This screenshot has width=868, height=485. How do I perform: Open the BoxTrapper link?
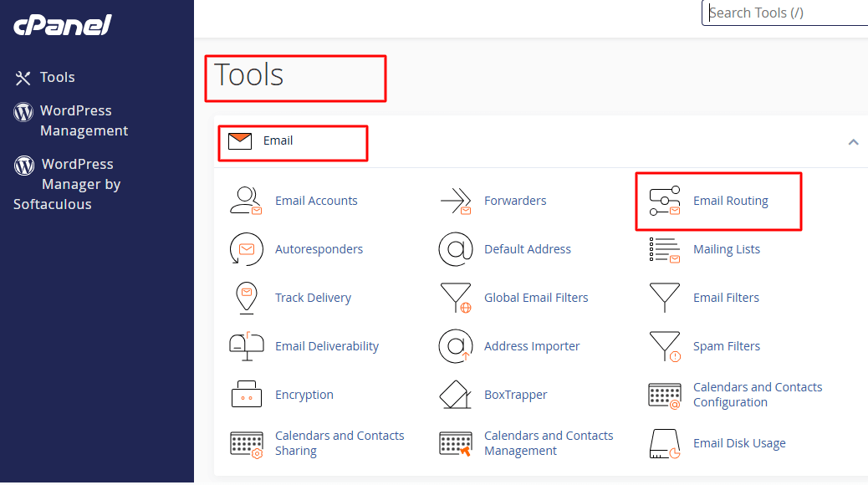click(515, 396)
